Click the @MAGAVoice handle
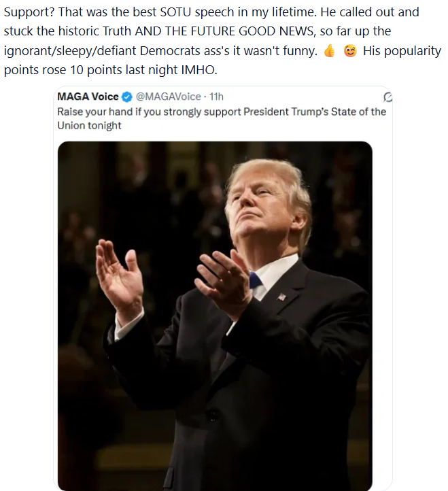This screenshot has height=491, width=448. pos(168,97)
